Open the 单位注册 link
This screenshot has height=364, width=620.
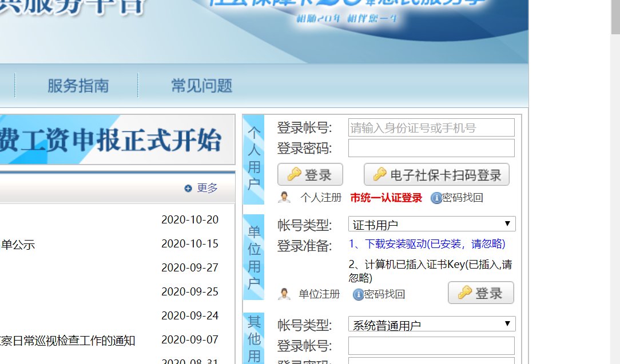(319, 294)
